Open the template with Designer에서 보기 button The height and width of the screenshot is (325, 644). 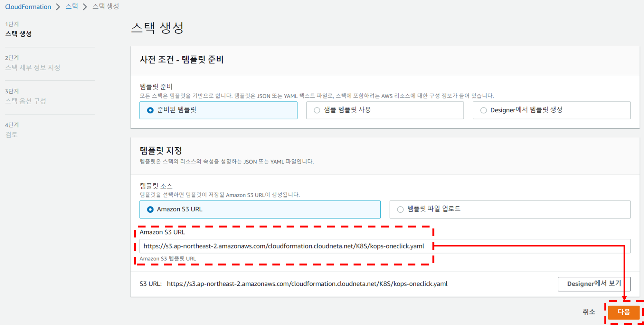point(594,284)
